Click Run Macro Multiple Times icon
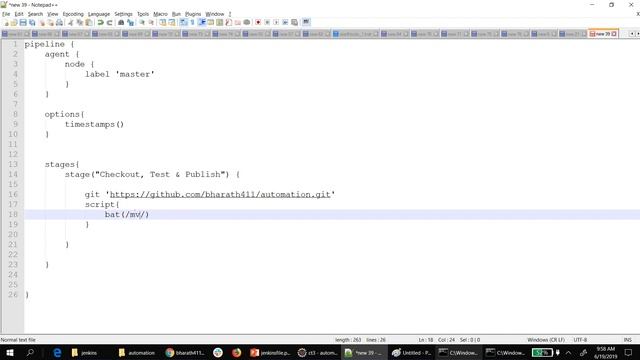Viewport: 640px width, 360px height. coord(285,22)
